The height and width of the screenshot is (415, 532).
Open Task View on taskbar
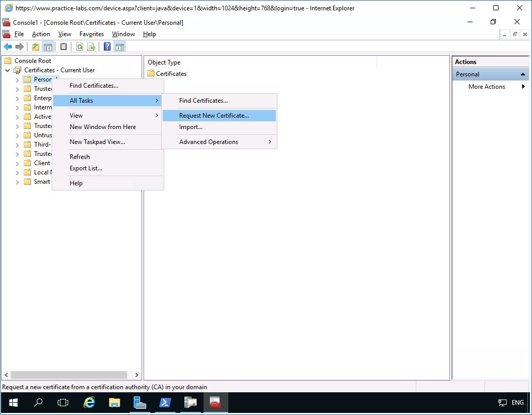pos(63,403)
